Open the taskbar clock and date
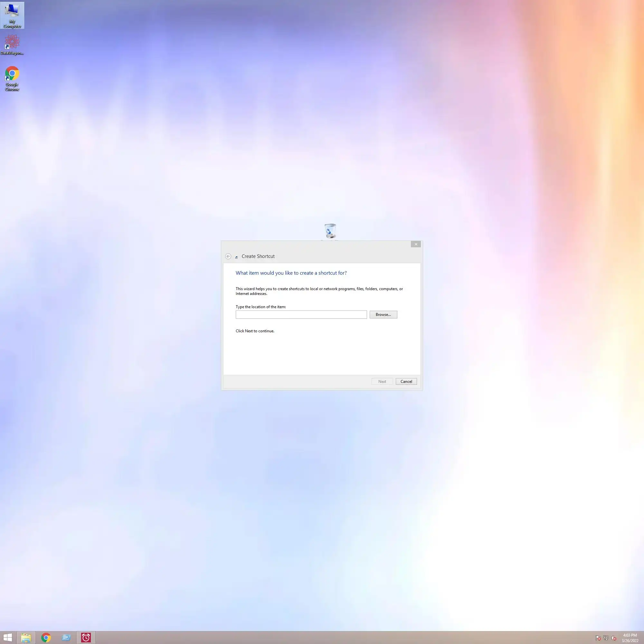Screen dimensions: 644x644 [x=630, y=637]
